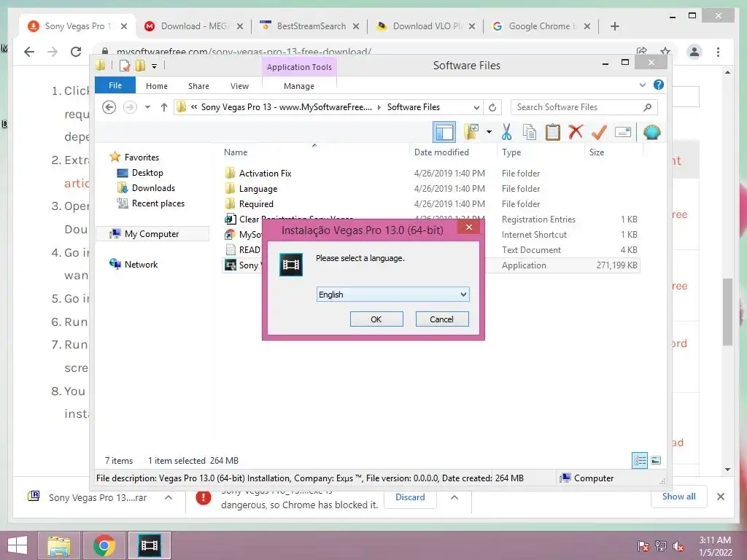This screenshot has height=560, width=747.
Task: Click Cancel in the language dialog
Action: [441, 319]
